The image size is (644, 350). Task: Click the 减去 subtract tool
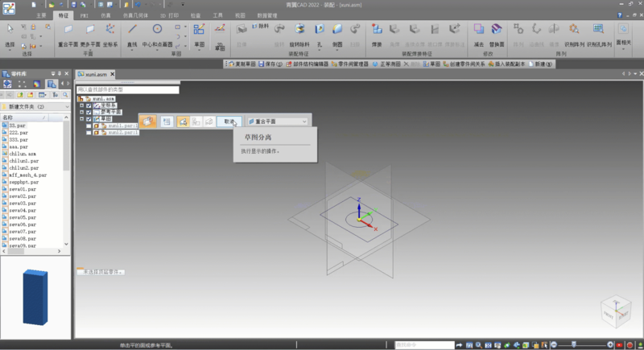point(479,31)
